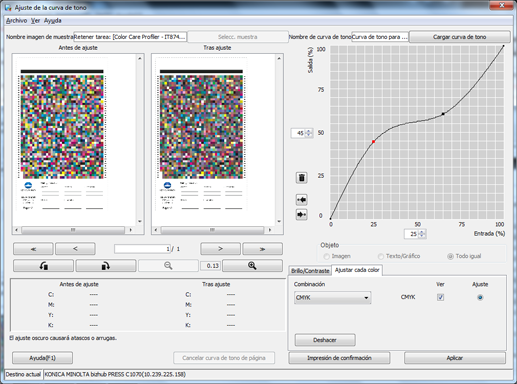Toggle the CMYK Ver checkbox

(440, 297)
